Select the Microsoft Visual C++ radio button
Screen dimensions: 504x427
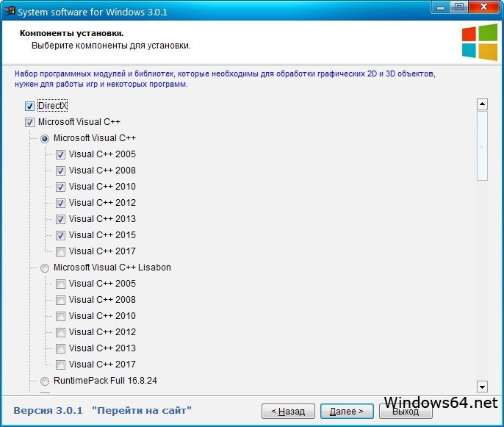[45, 139]
